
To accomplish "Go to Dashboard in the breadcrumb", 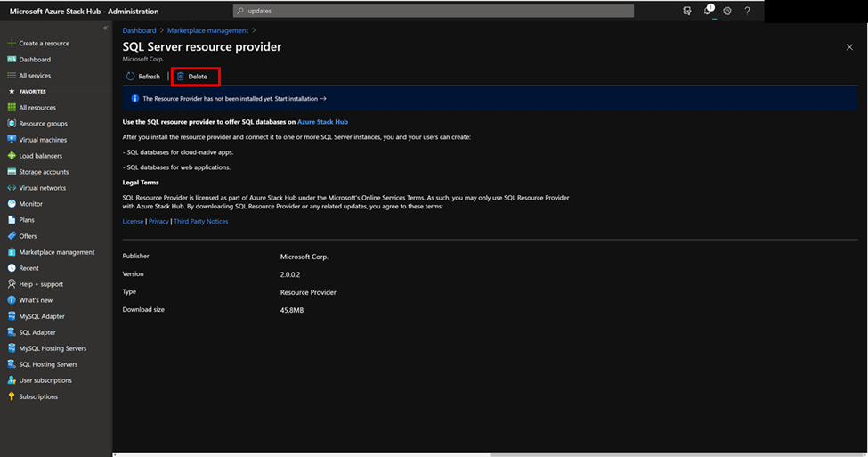I will pos(139,30).
